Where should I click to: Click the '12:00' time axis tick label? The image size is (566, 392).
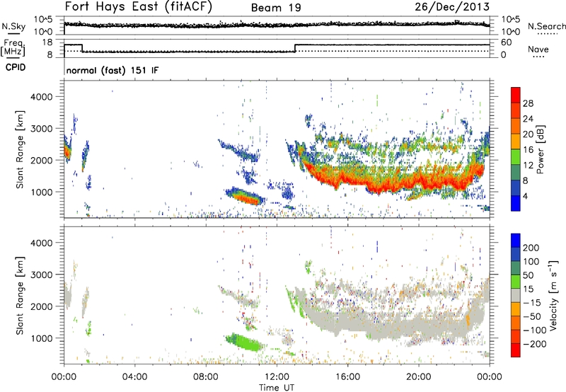277,377
